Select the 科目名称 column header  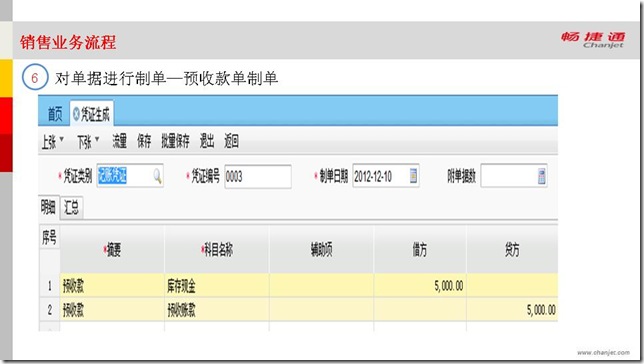[x=217, y=249]
